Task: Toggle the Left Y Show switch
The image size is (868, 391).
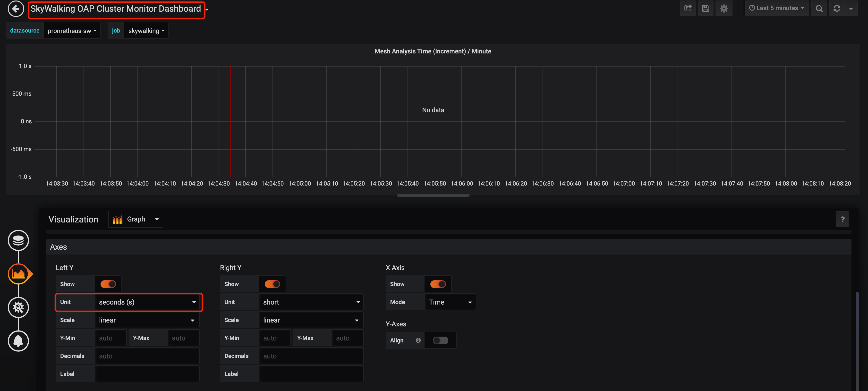Action: pos(108,284)
